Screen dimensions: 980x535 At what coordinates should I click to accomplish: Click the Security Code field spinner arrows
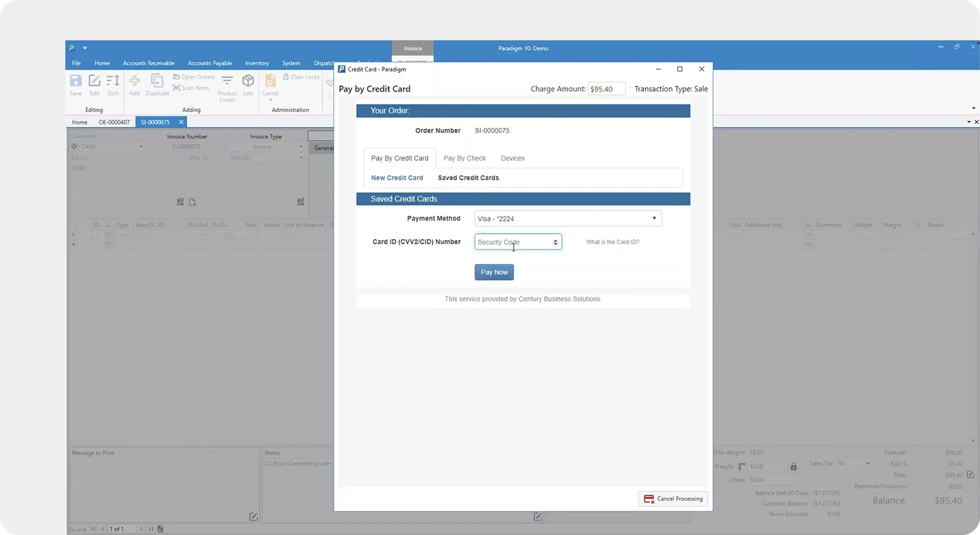click(556, 242)
